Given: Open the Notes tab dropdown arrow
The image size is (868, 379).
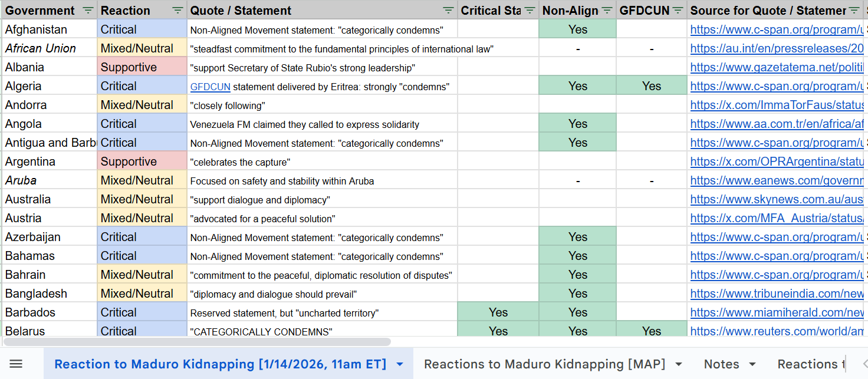Looking at the screenshot, I should click(x=752, y=364).
